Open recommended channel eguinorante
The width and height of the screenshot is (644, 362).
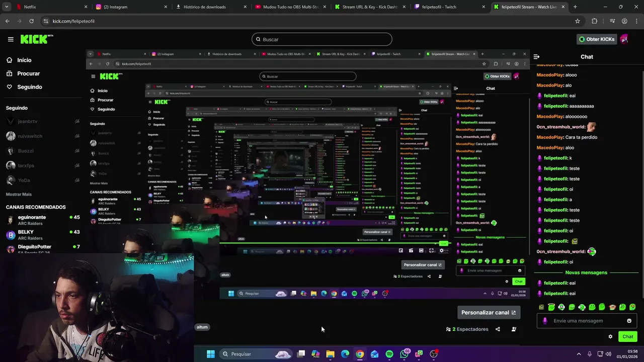coord(43,220)
